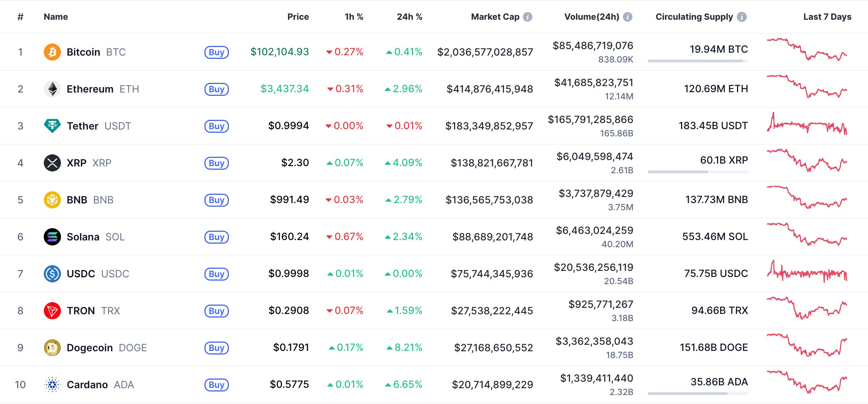868x404 pixels.
Task: Open the BNB coin name link
Action: click(77, 200)
